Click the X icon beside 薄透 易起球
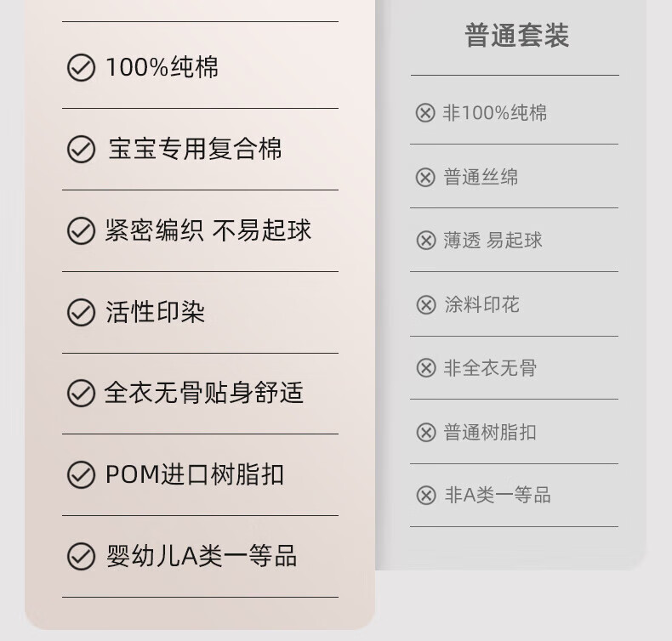 click(x=425, y=241)
